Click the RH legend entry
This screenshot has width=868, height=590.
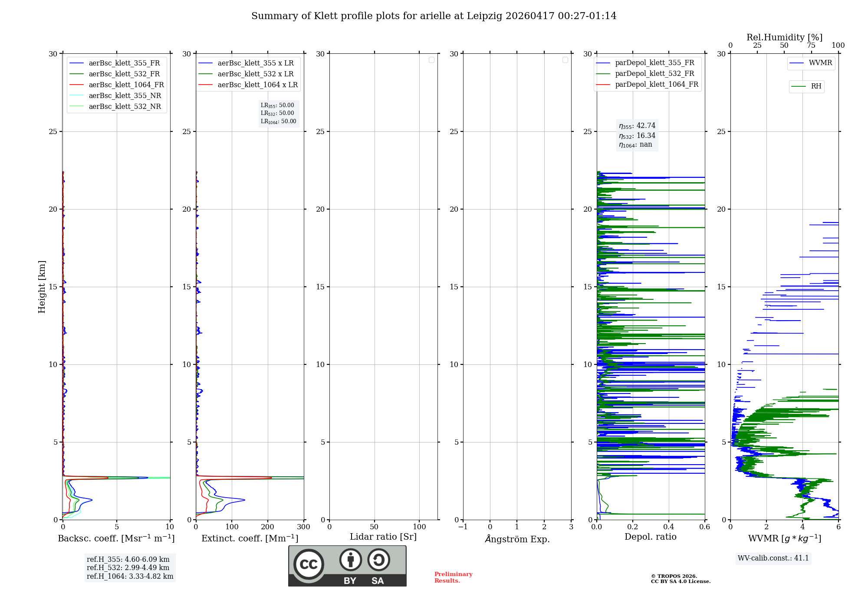click(x=806, y=86)
